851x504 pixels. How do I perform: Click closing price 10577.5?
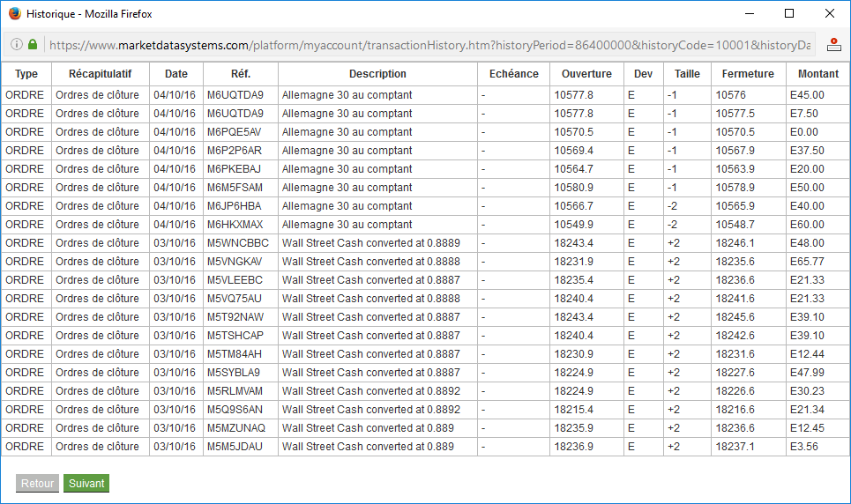tap(735, 114)
